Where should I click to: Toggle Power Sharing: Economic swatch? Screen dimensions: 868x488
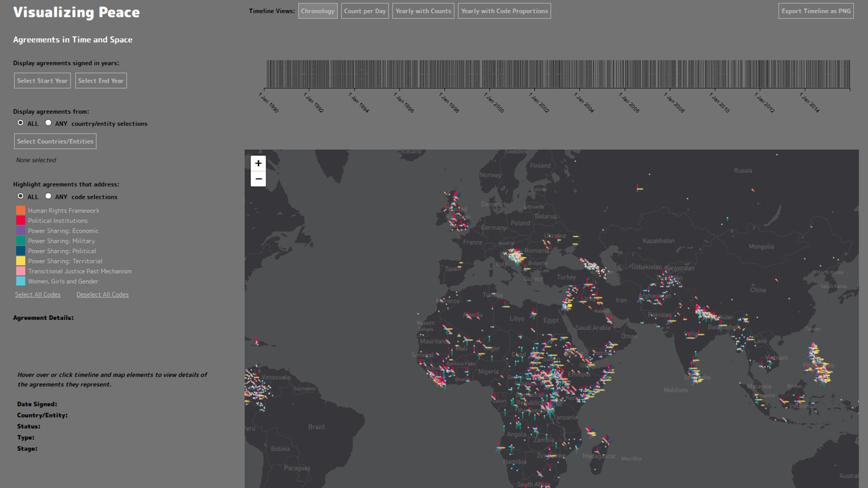point(20,231)
